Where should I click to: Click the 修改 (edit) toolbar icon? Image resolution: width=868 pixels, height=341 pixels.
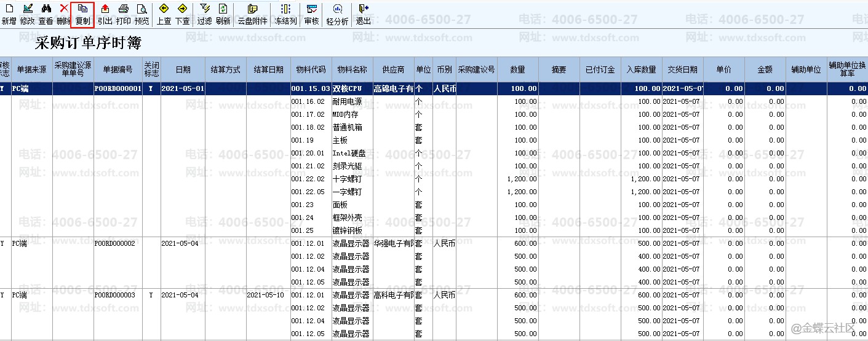[x=28, y=14]
